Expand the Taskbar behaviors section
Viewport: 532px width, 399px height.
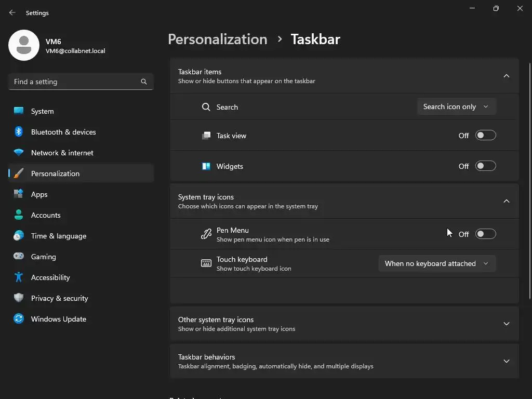click(507, 361)
